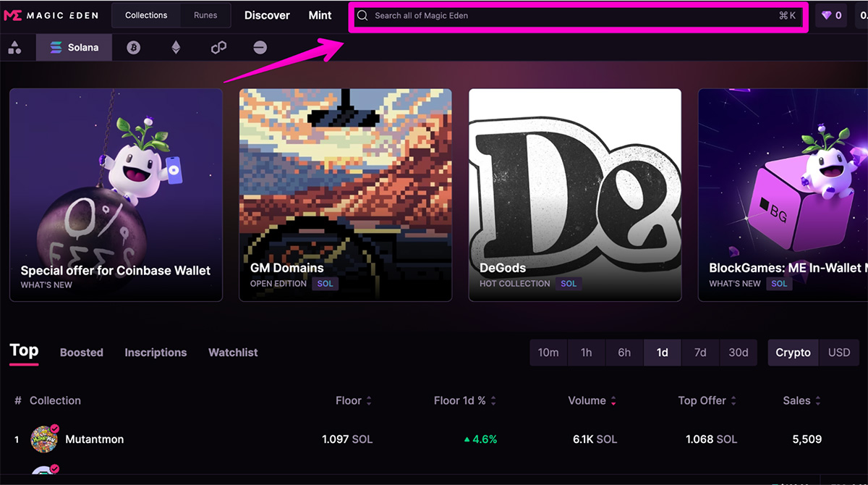Click the 4.6% floor change value
This screenshot has width=868, height=485.
click(480, 439)
